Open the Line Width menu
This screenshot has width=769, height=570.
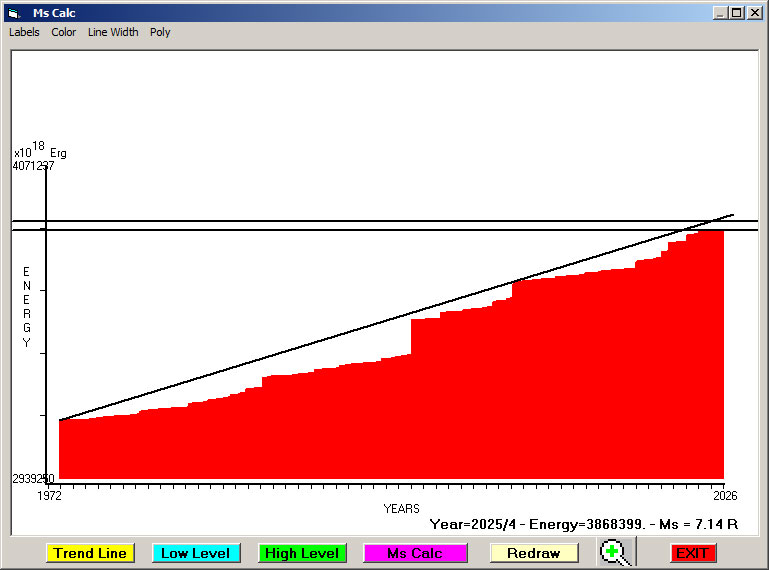pyautogui.click(x=113, y=32)
